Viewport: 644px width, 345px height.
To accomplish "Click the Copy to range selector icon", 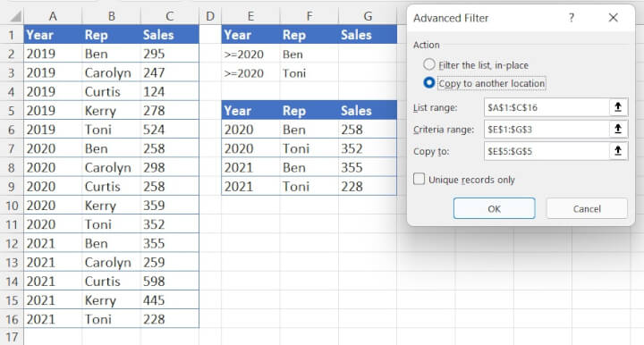I will click(618, 151).
